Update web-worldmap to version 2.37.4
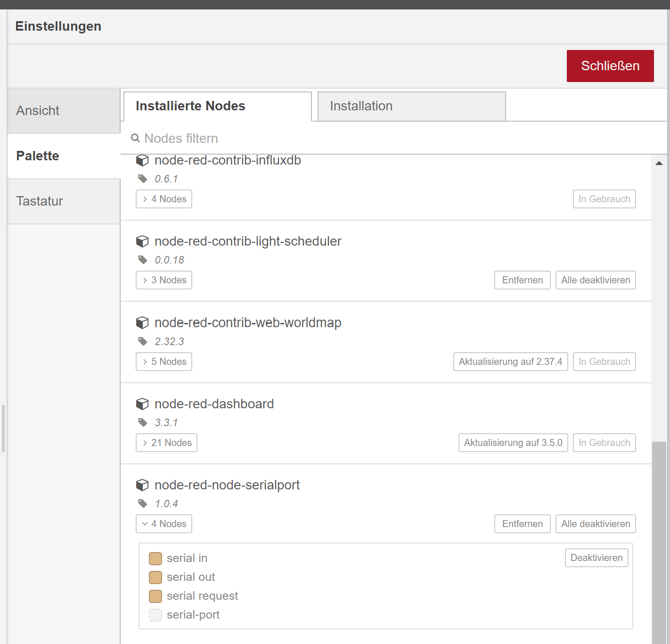Screen dimensions: 670x644 tap(511, 362)
